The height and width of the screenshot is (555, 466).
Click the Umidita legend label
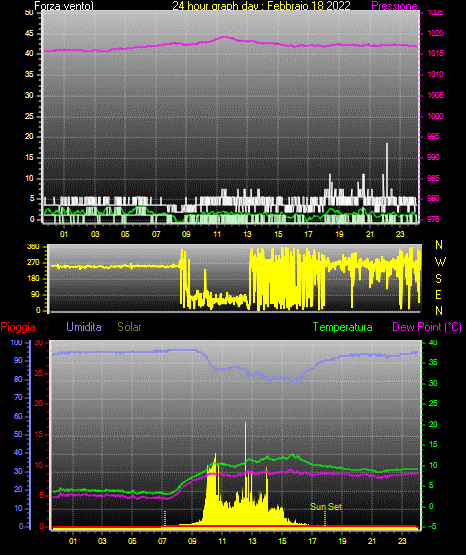[84, 327]
